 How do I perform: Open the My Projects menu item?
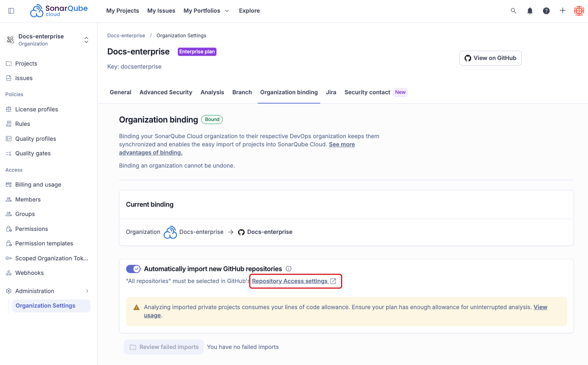click(x=122, y=11)
